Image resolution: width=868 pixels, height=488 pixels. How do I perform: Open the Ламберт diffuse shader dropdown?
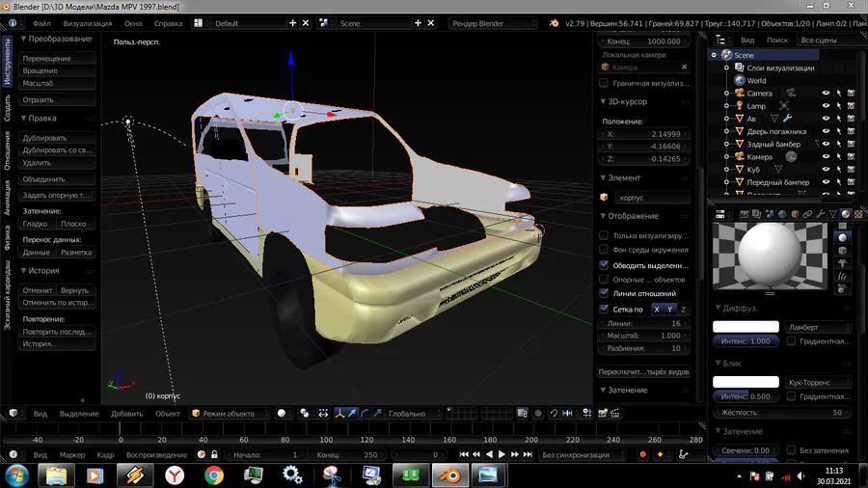coord(819,327)
